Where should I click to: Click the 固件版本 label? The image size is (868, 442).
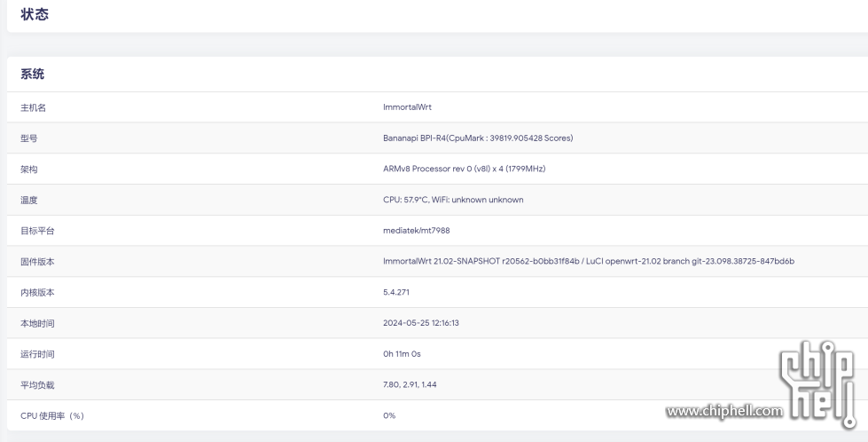tap(37, 262)
